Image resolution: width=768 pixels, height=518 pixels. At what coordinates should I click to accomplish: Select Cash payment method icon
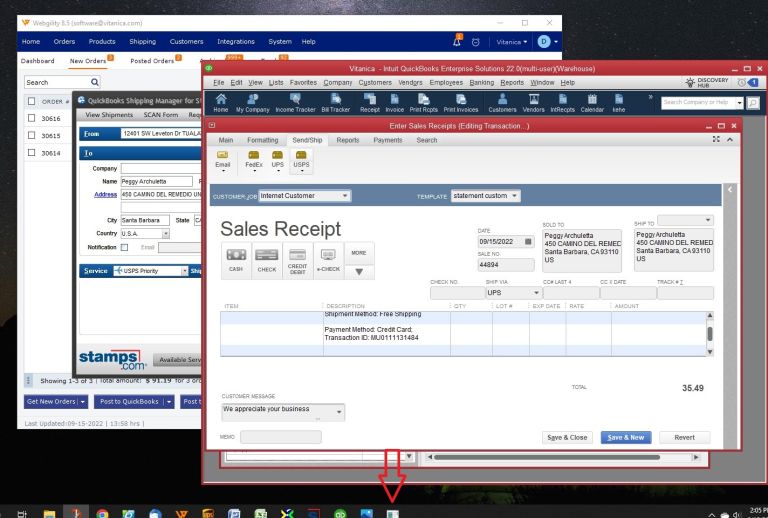(x=236, y=258)
